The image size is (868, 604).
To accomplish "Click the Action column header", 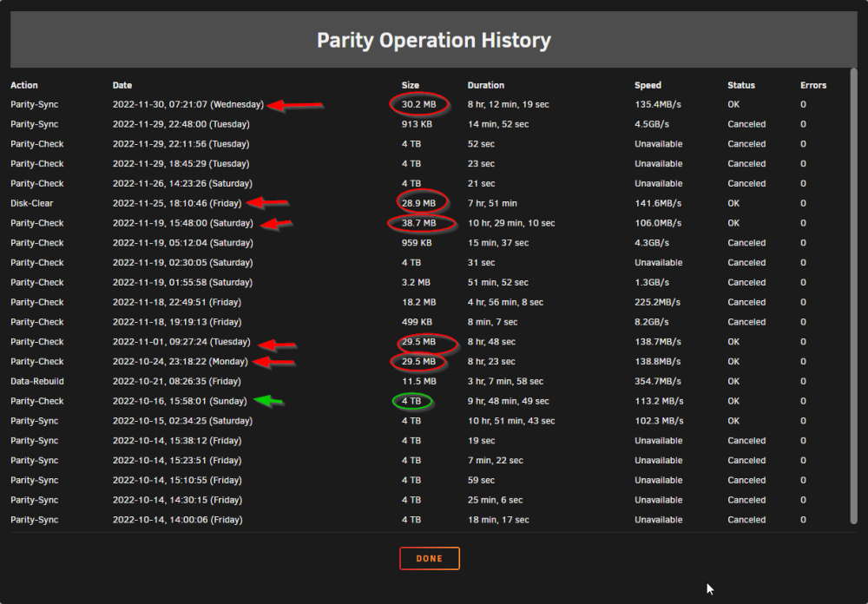I will click(x=23, y=85).
